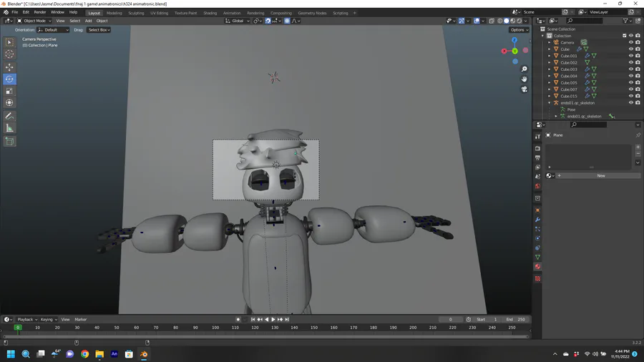Open the Texture properties tab
Screen dimensions: 644x362
tap(537, 279)
